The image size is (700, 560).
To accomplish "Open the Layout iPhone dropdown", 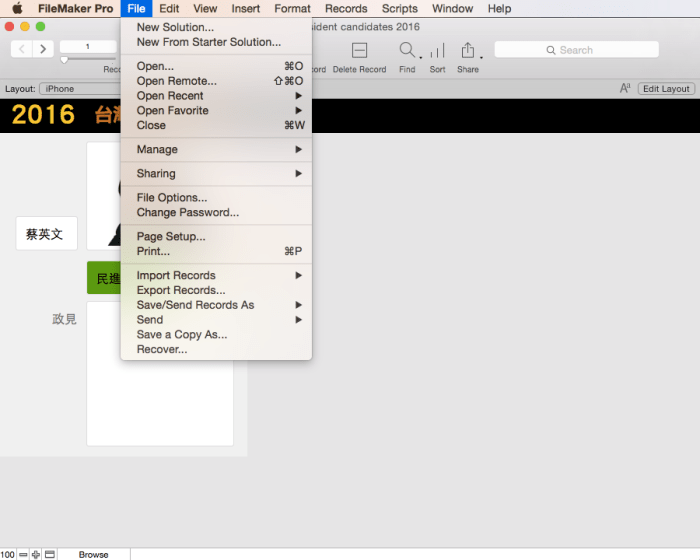I will click(x=75, y=89).
